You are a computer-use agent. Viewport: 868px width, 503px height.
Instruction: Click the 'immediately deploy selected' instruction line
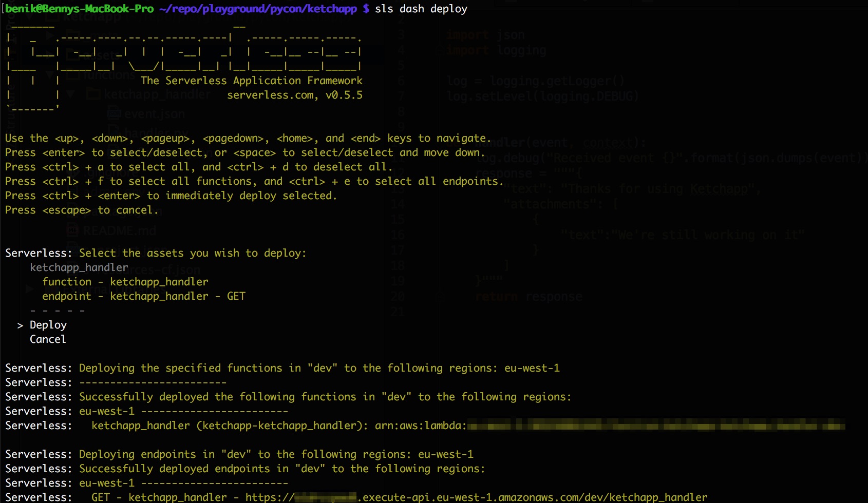171,196
